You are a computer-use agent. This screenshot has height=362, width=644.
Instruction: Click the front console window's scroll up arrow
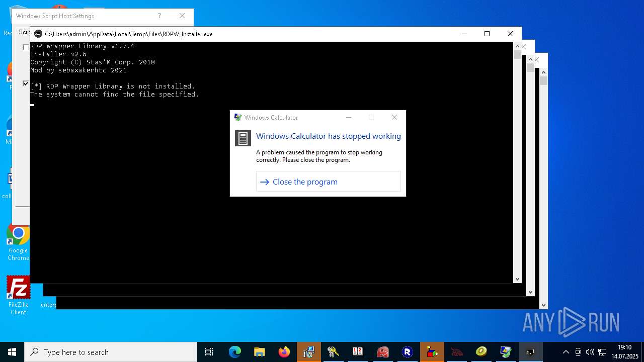pyautogui.click(x=517, y=46)
